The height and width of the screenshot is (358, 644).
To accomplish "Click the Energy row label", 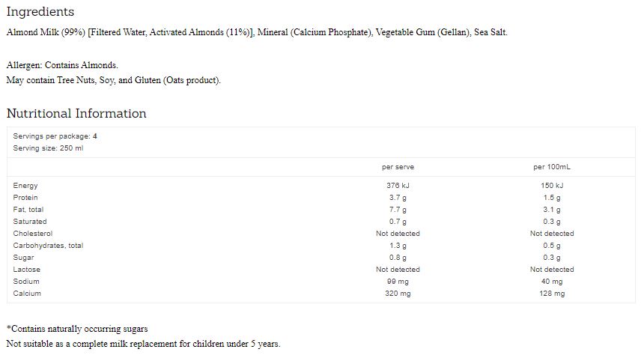I will tap(25, 186).
